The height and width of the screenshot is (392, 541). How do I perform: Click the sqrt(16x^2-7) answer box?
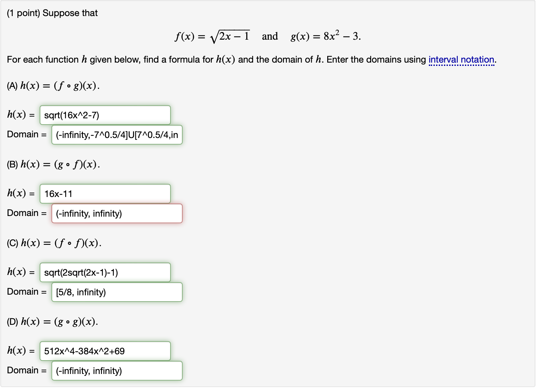[x=105, y=115]
